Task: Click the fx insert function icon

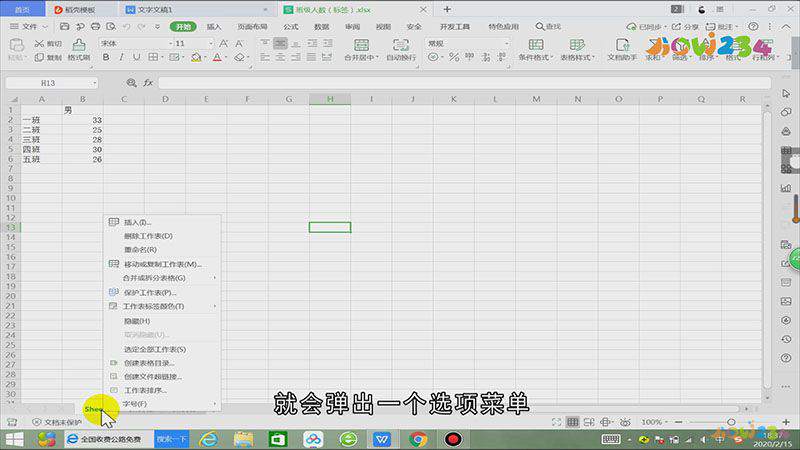Action: 148,83
